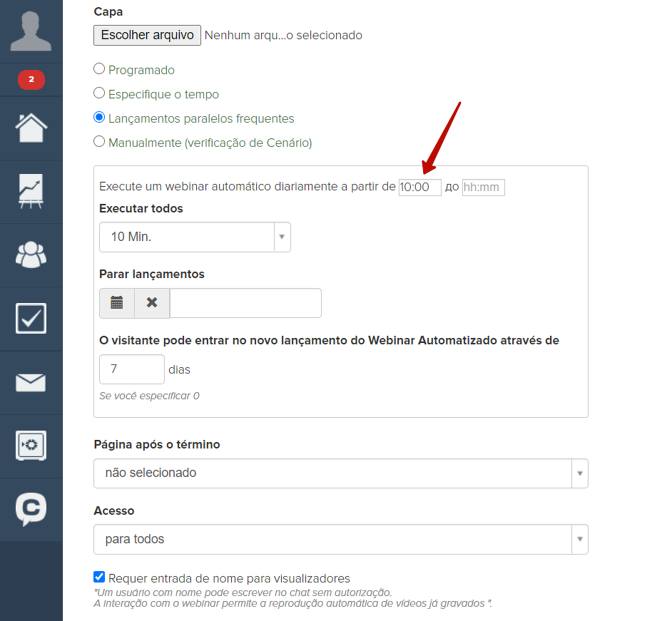Click the Escolher arquivo button
This screenshot has height=621, width=672.
(x=147, y=35)
